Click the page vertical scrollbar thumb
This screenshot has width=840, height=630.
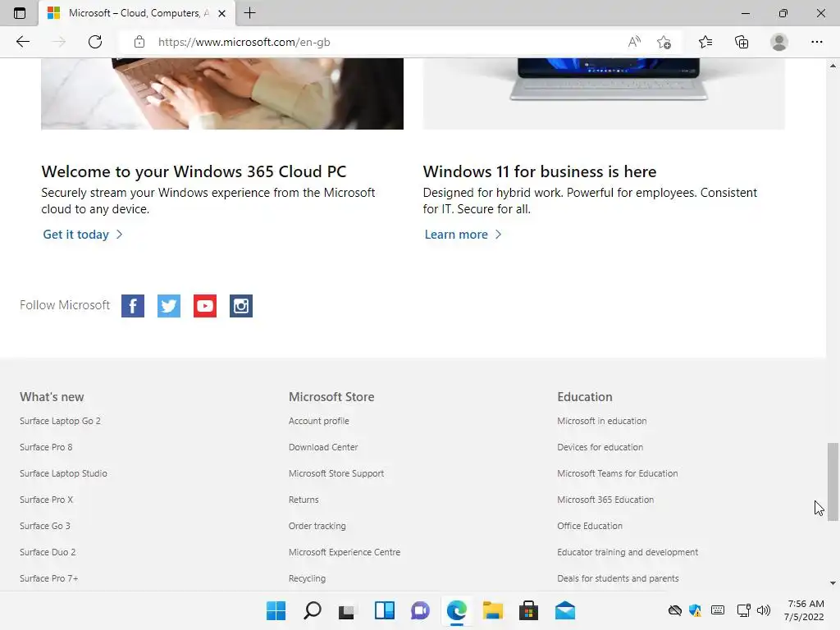[x=833, y=482]
